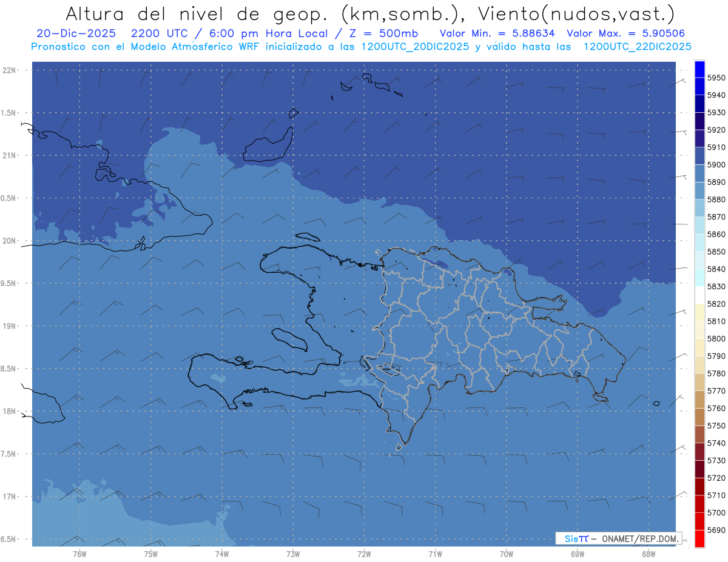Click the 'Valor Min. = 5.88634' readout
The height and width of the screenshot is (562, 728).
coord(497,33)
